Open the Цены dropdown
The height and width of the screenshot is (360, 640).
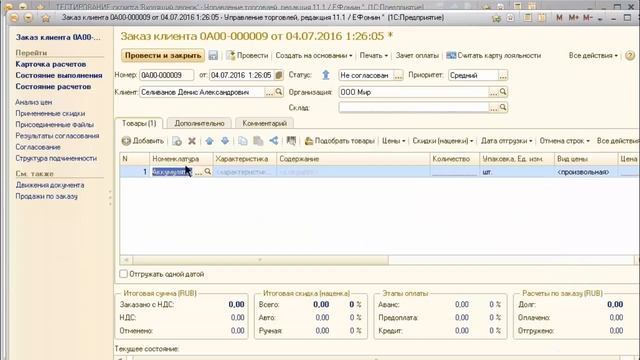pyautogui.click(x=393, y=141)
